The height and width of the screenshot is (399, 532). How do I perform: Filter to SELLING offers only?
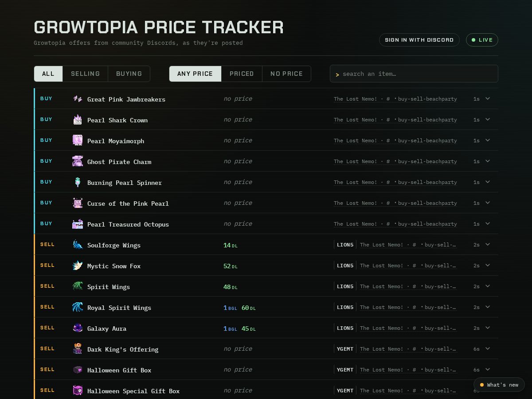85,74
